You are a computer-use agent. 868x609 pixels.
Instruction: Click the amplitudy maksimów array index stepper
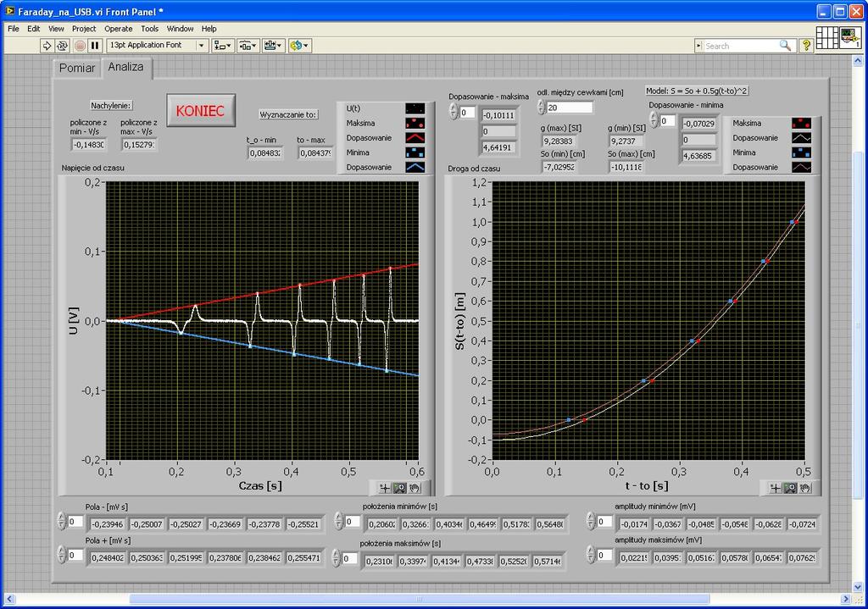click(591, 555)
